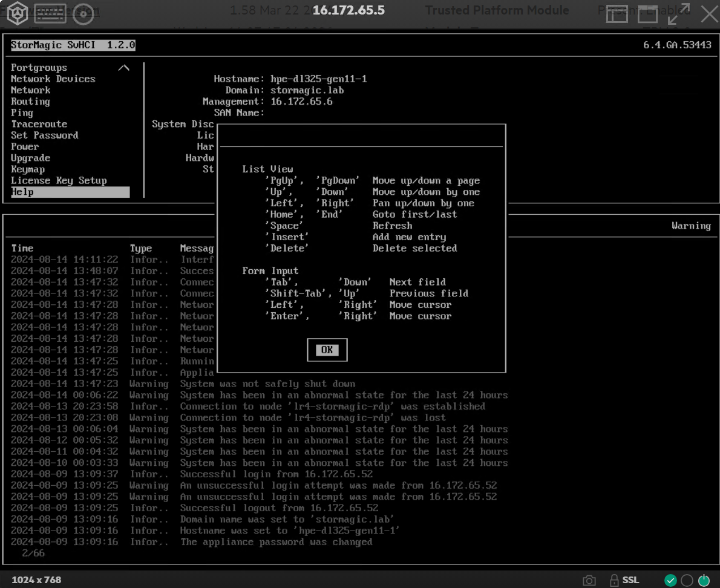The height and width of the screenshot is (588, 720).
Task: Click the Type column header
Action: click(x=141, y=249)
